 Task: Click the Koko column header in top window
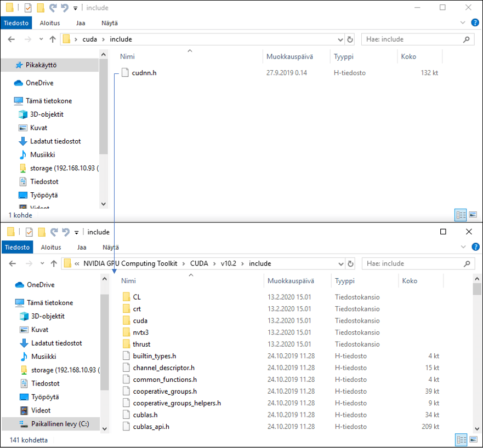pyautogui.click(x=408, y=56)
